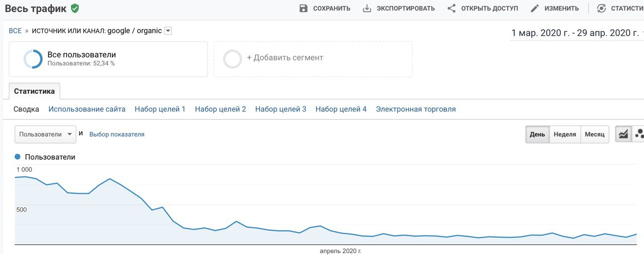Open the Пользователи metric dropdown
This screenshot has height=255, width=644.
[x=45, y=135]
